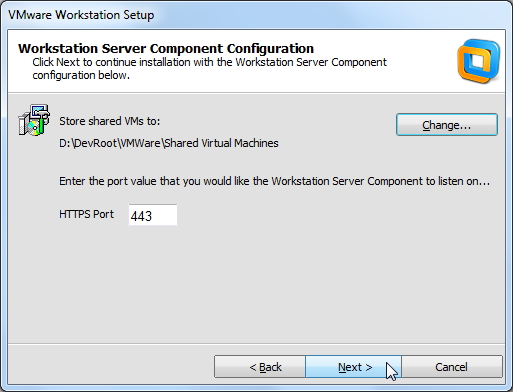Focus the HTTPS Port input field
The height and width of the screenshot is (392, 513).
(x=153, y=215)
